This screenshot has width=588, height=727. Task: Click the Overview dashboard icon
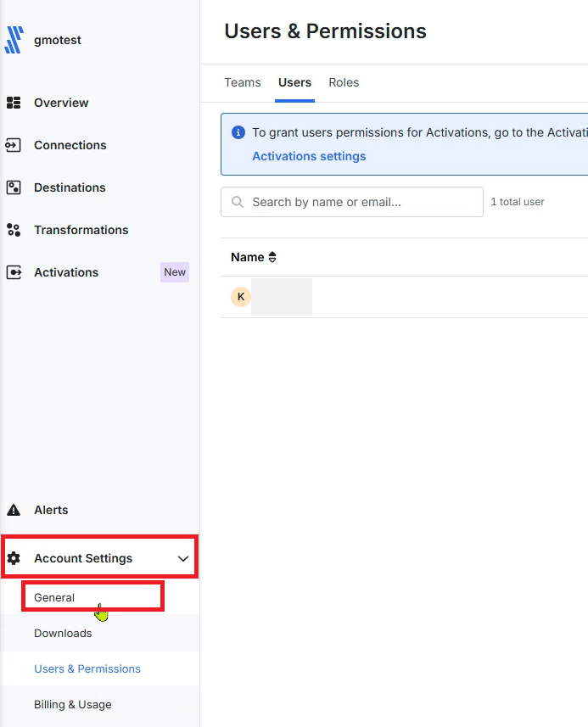coord(14,103)
